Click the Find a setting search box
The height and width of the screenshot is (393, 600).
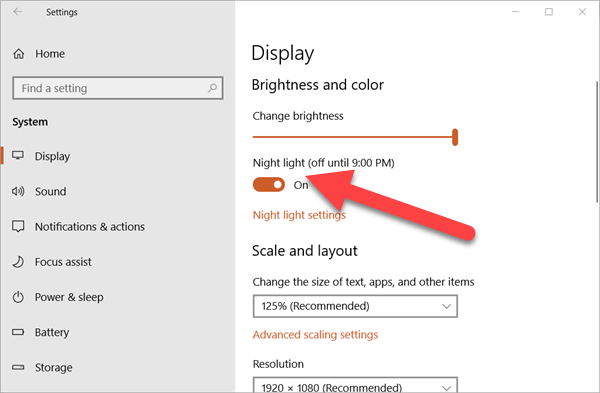pos(118,88)
